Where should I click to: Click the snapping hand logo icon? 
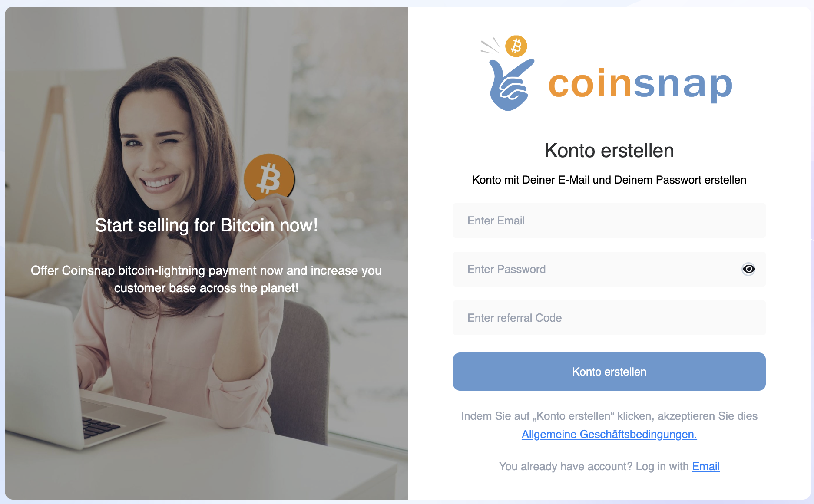[x=511, y=85]
